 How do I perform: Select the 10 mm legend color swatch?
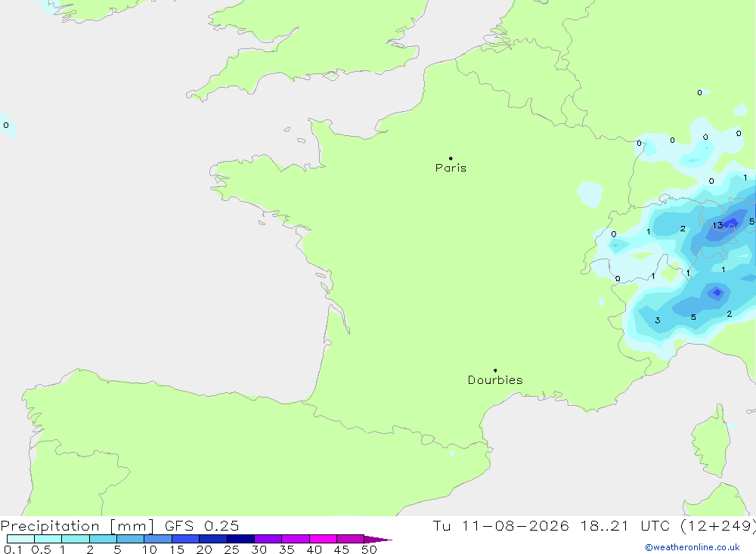tap(158, 539)
